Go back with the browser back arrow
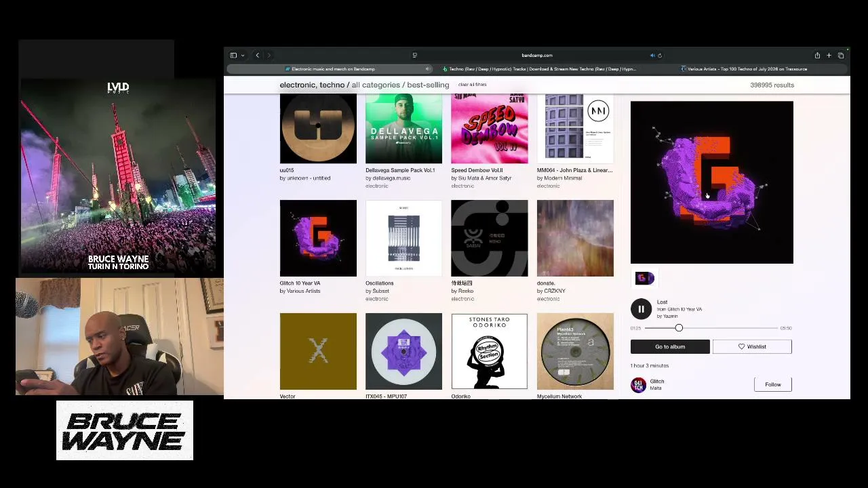 257,56
